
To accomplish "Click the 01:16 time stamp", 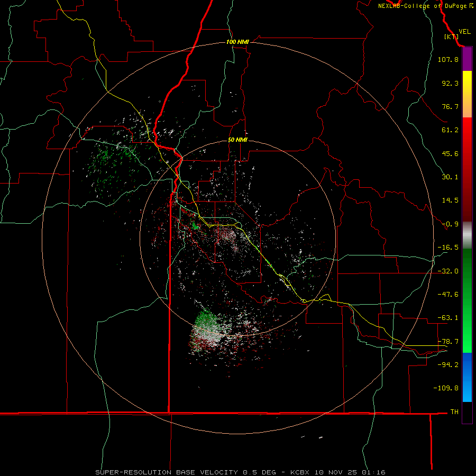I will tap(374, 472).
